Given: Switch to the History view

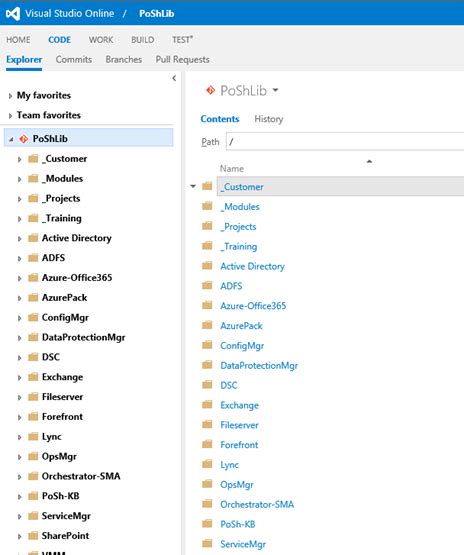Looking at the screenshot, I should (x=269, y=119).
